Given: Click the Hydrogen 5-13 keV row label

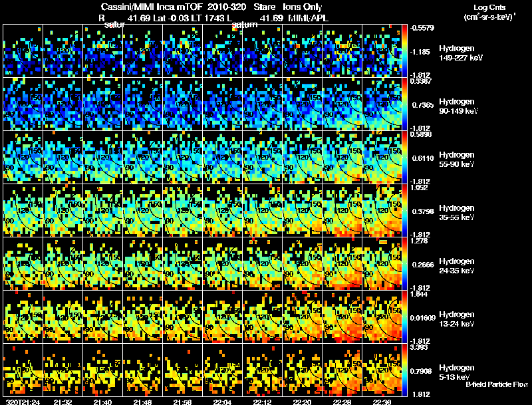Looking at the screenshot, I should click(x=457, y=372).
